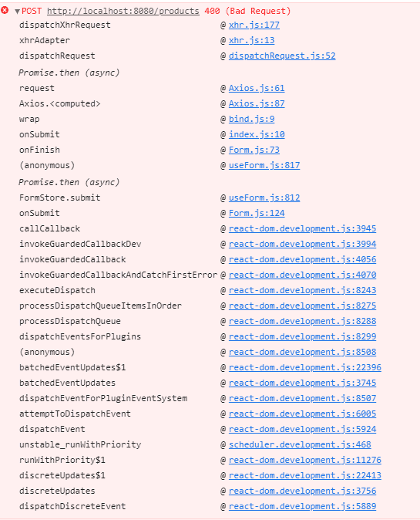420x520 pixels.
Task: Open react-dom.development.js:3945 link
Action: coord(302,229)
